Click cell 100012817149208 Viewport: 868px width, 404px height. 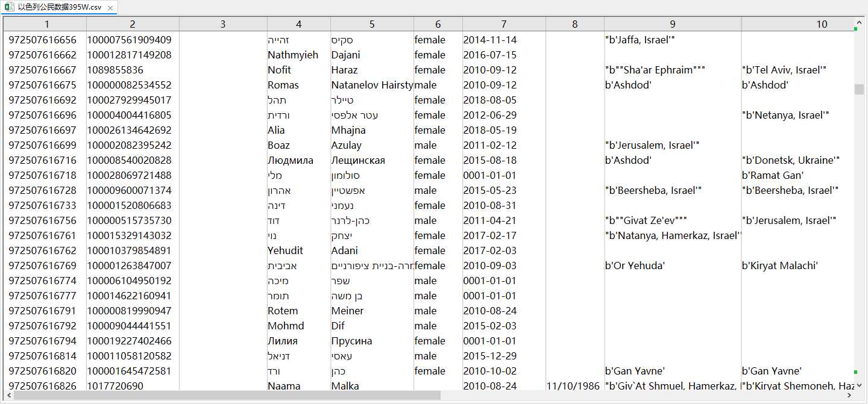click(130, 55)
